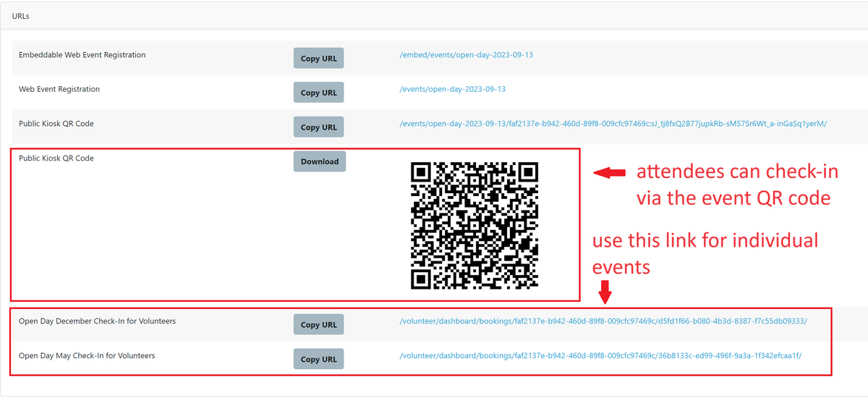Click the QR code image

tap(474, 226)
